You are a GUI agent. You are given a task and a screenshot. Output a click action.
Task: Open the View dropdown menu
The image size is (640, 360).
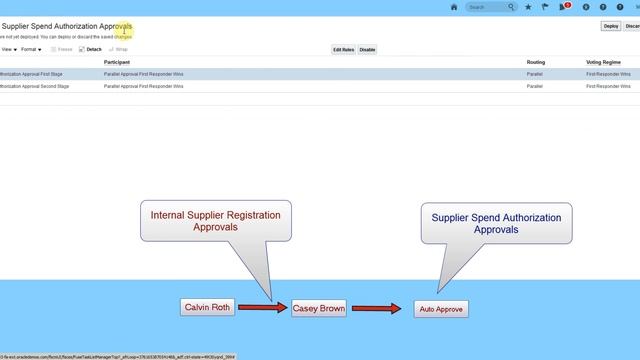(9, 49)
